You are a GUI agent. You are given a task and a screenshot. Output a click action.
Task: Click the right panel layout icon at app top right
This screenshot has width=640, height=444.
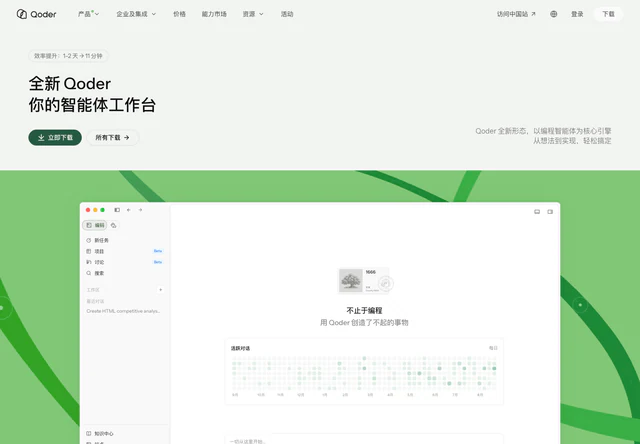(x=550, y=211)
